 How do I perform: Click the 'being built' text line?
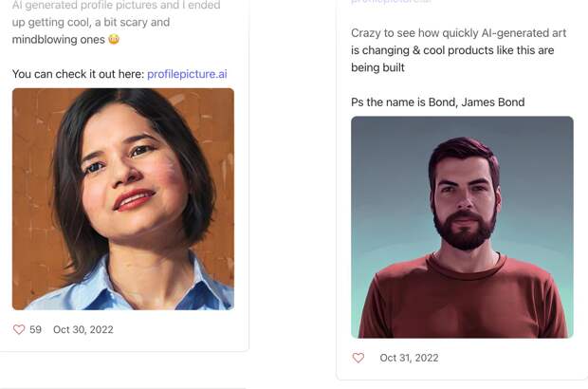pyautogui.click(x=377, y=67)
